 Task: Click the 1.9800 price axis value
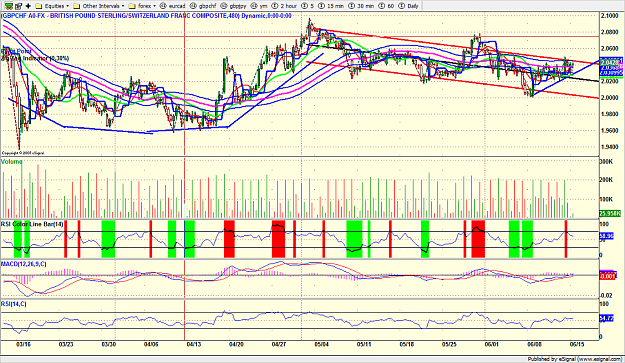click(x=609, y=114)
